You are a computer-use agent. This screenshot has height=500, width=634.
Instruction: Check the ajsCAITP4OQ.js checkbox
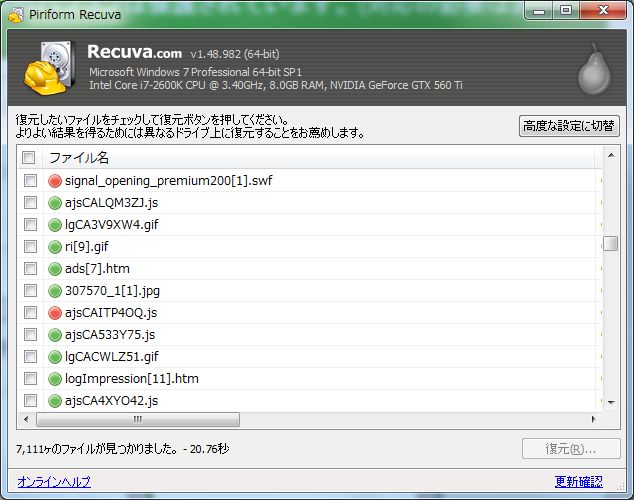point(30,312)
